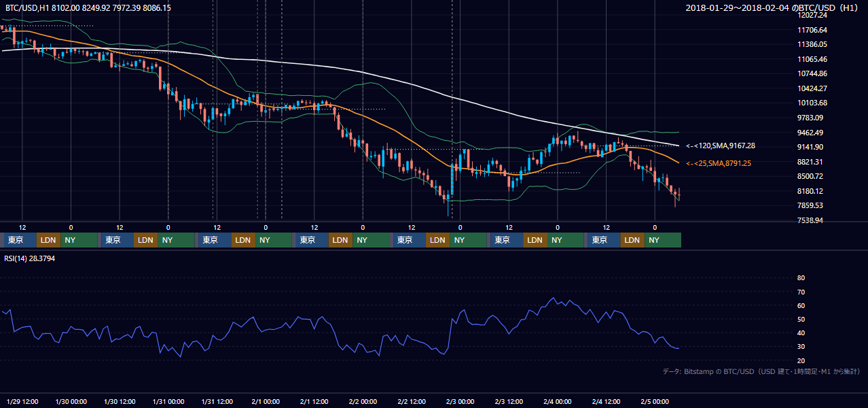Pick price axis value 9783.09
868x408 pixels.
[812, 118]
